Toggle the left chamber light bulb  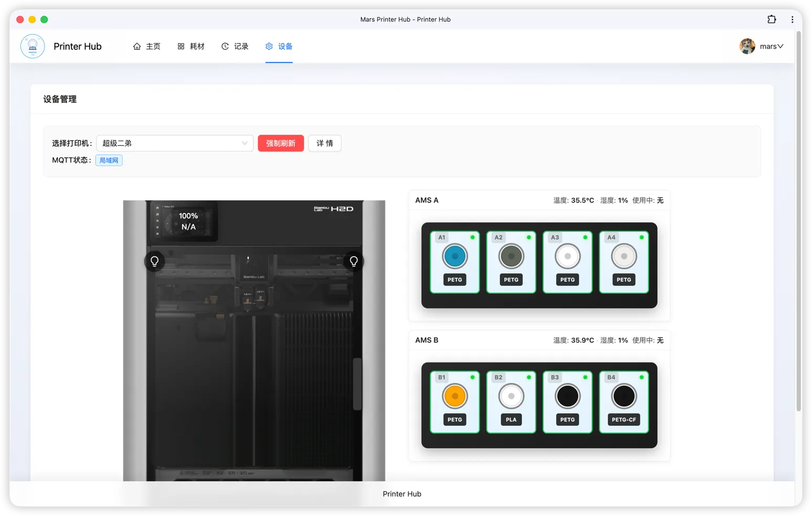coord(155,261)
